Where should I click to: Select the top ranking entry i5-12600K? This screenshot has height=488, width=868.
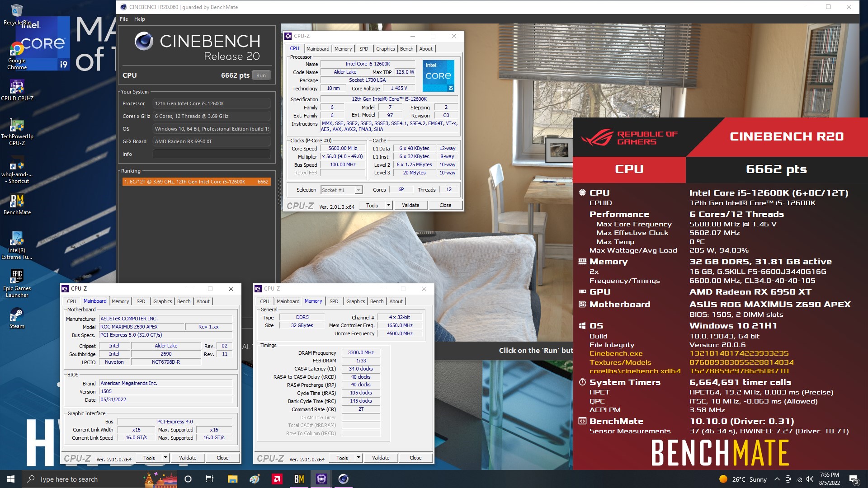196,182
